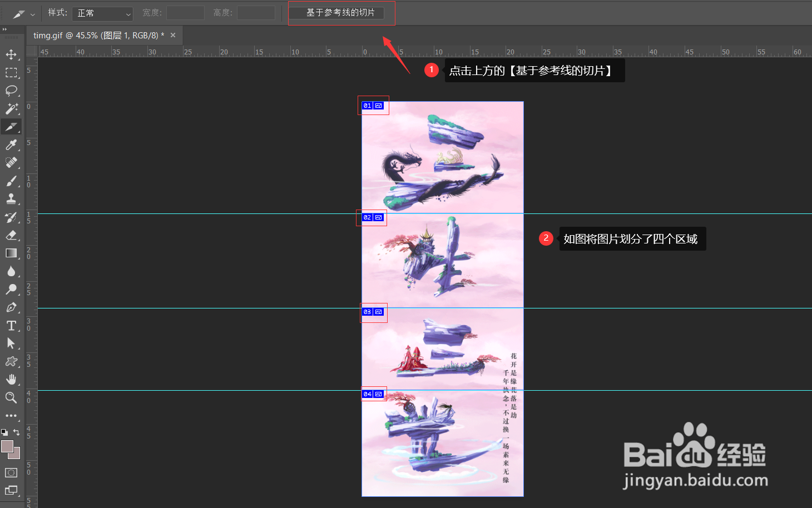The height and width of the screenshot is (508, 812).
Task: Click the image icon beside slice 03
Action: tap(379, 312)
